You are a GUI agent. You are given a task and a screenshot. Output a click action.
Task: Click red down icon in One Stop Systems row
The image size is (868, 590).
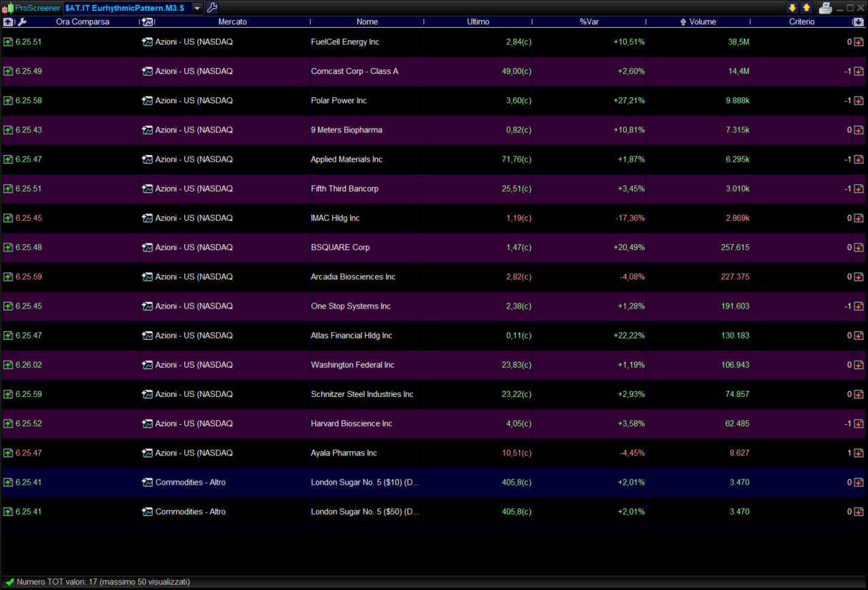[x=858, y=306]
